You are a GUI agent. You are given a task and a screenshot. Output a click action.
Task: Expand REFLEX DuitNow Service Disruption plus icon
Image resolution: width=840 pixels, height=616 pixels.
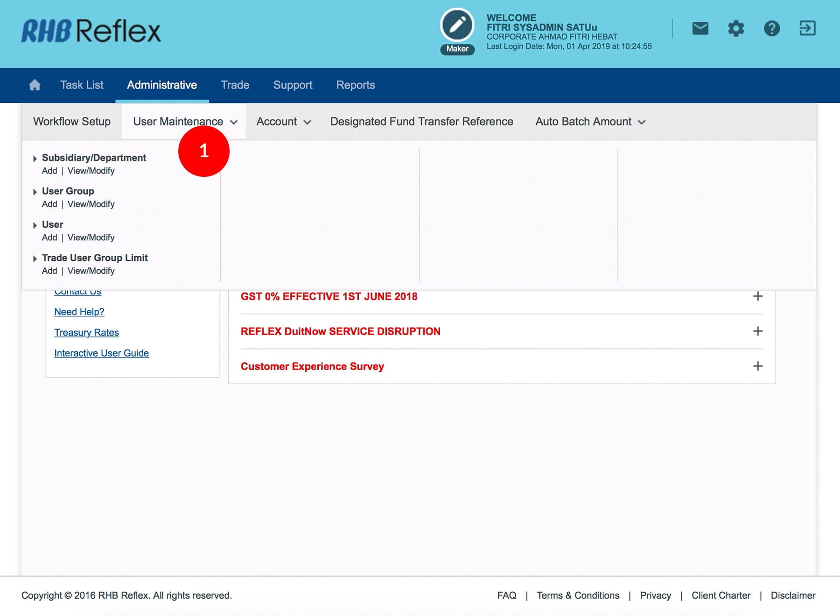(758, 331)
